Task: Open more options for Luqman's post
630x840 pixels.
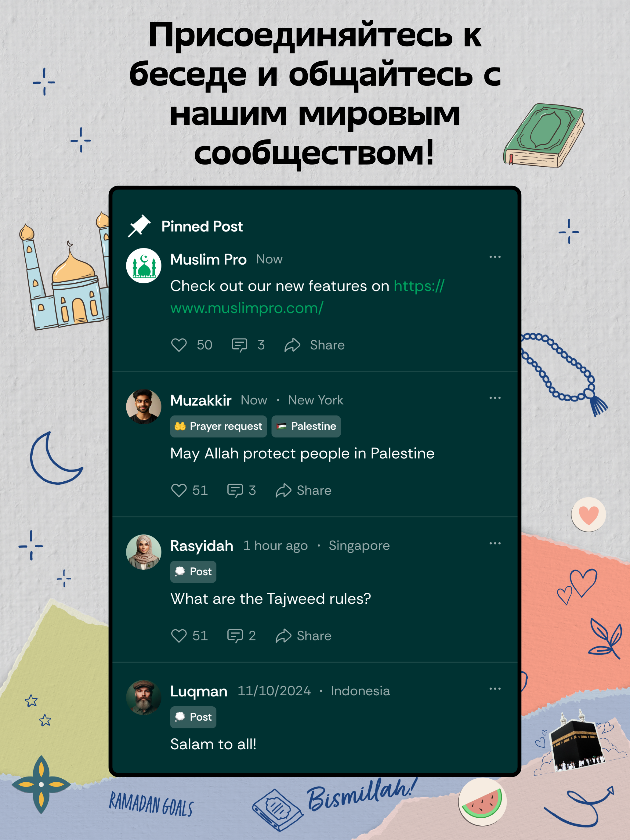Action: (495, 689)
